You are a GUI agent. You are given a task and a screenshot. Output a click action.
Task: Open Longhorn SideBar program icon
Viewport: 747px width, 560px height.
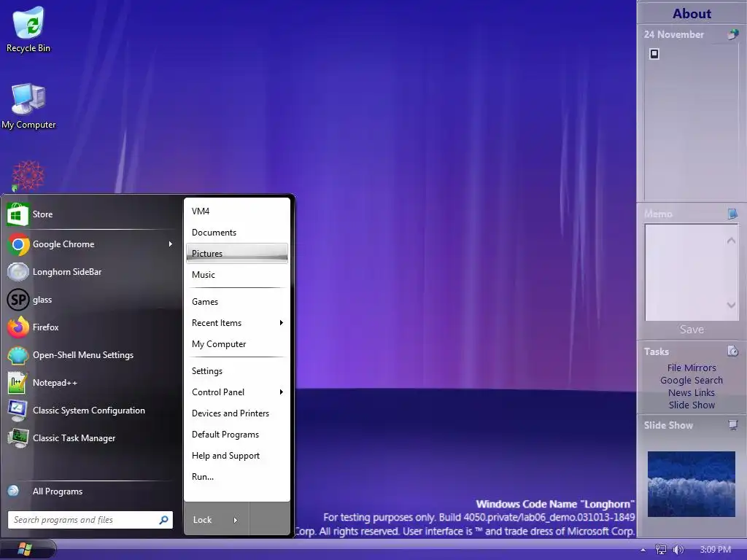point(18,272)
